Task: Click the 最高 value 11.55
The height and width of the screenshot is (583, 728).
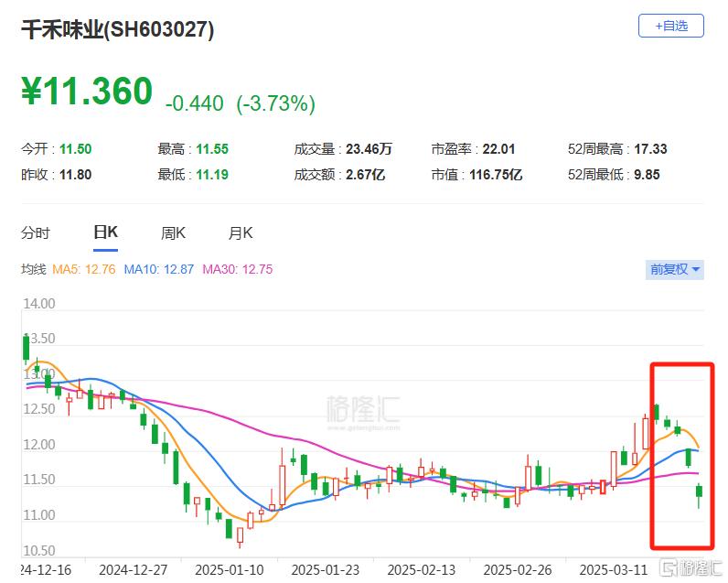Action: [212, 149]
